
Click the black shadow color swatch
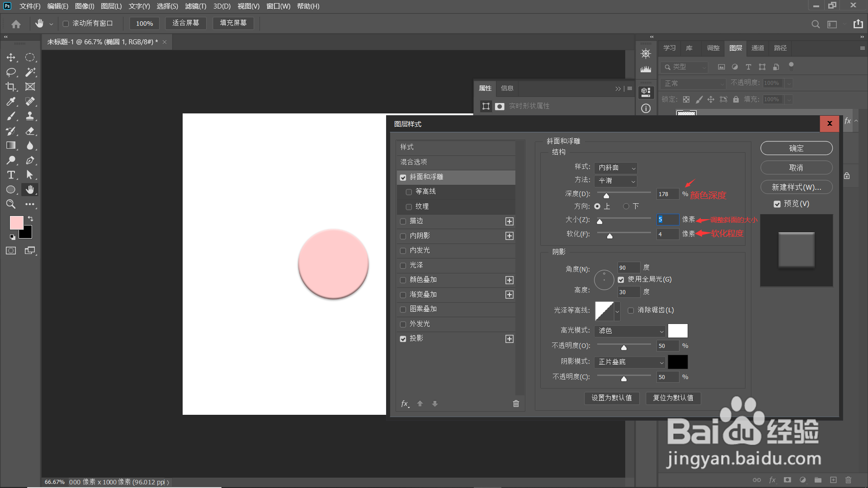click(678, 362)
